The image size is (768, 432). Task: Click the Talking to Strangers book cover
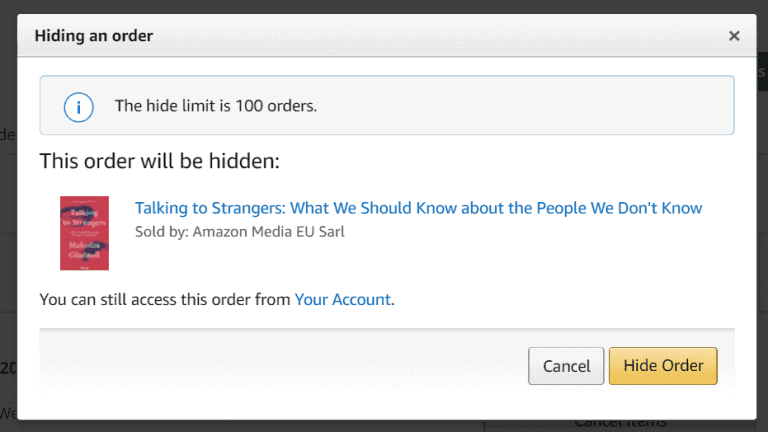84,232
